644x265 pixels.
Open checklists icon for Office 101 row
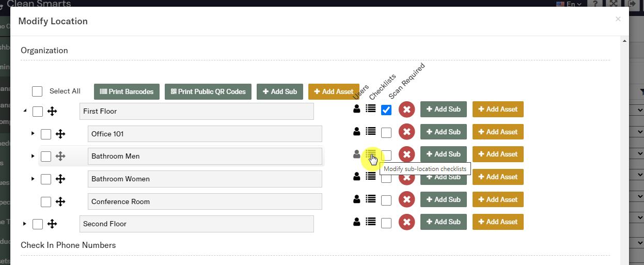(370, 132)
